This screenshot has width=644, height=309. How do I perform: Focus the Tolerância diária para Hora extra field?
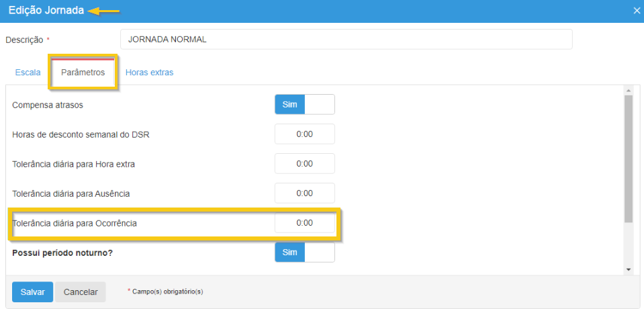[304, 164]
